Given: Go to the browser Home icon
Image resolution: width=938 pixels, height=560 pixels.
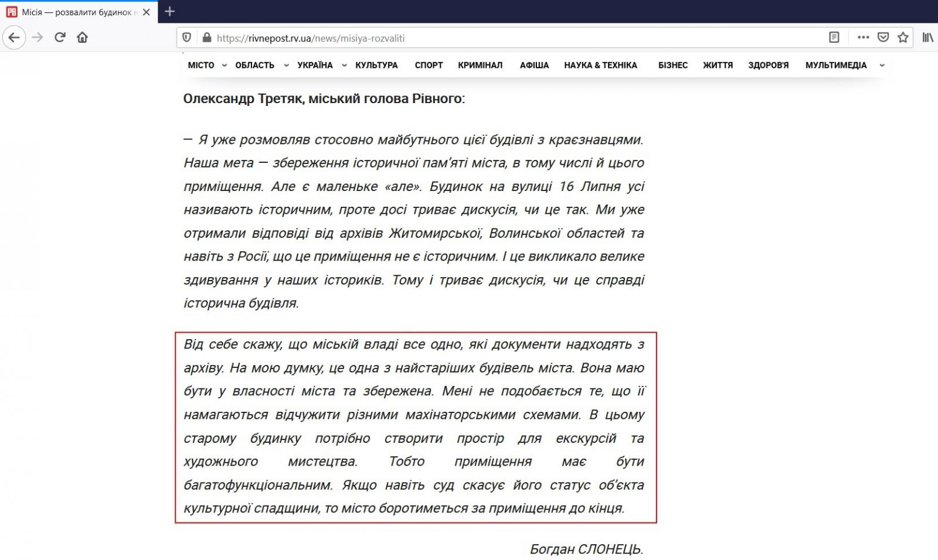Looking at the screenshot, I should point(82,37).
